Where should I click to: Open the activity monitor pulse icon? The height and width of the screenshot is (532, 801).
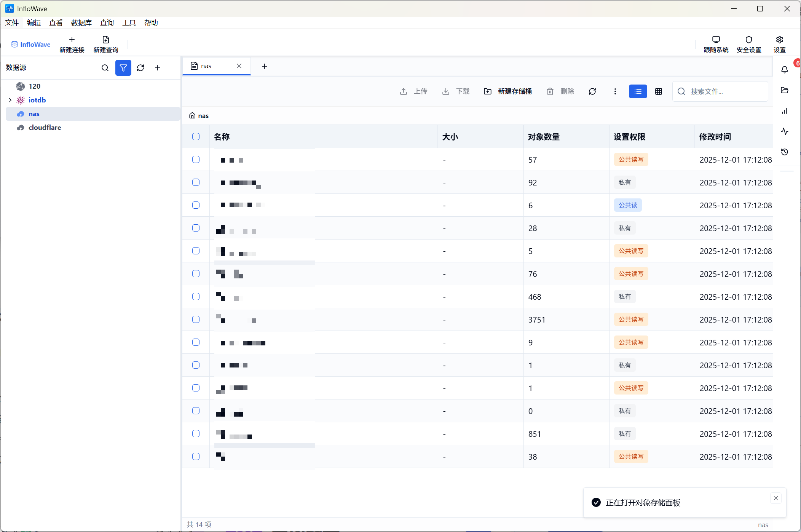785,131
